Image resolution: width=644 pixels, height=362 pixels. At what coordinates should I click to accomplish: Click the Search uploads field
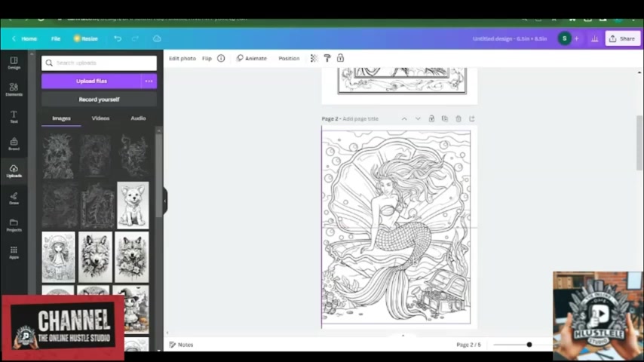click(99, 63)
